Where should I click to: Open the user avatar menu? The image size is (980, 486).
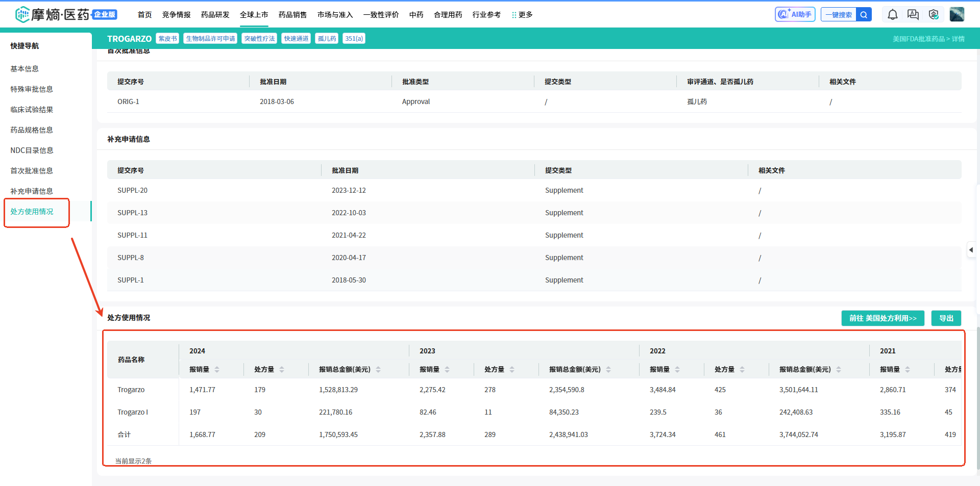[957, 14]
